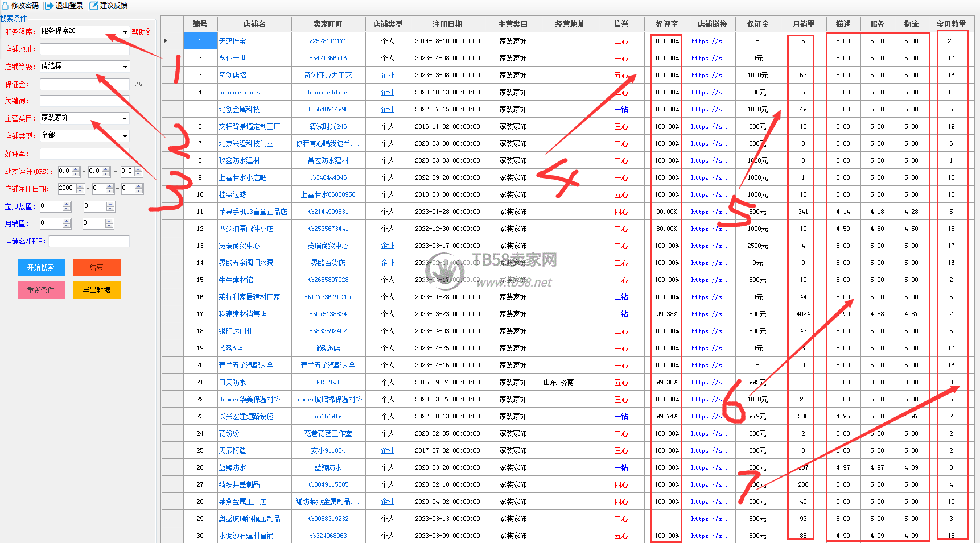Expand the 店铺等级 dropdown

pyautogui.click(x=125, y=67)
